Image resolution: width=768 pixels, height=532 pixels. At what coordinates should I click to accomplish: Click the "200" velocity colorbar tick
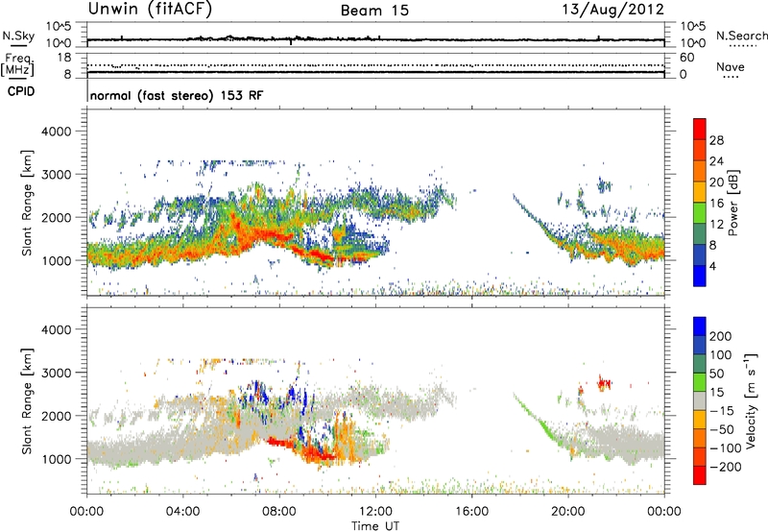721,336
